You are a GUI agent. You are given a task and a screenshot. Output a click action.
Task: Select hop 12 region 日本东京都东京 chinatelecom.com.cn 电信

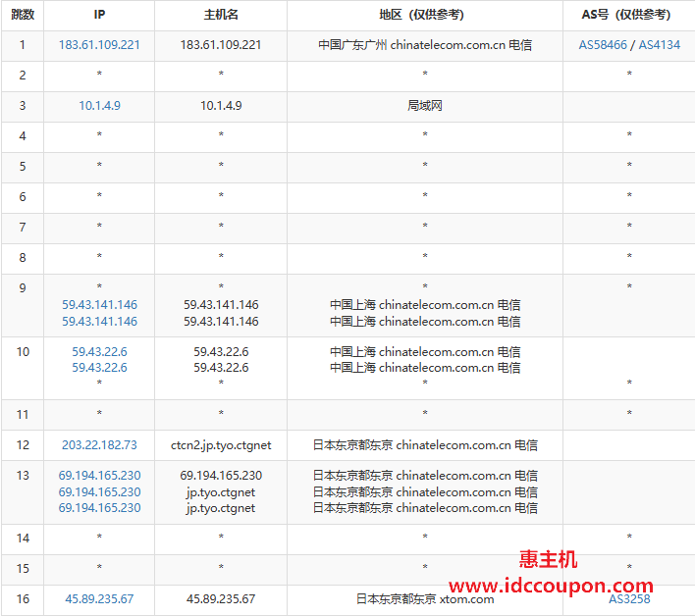tap(425, 444)
